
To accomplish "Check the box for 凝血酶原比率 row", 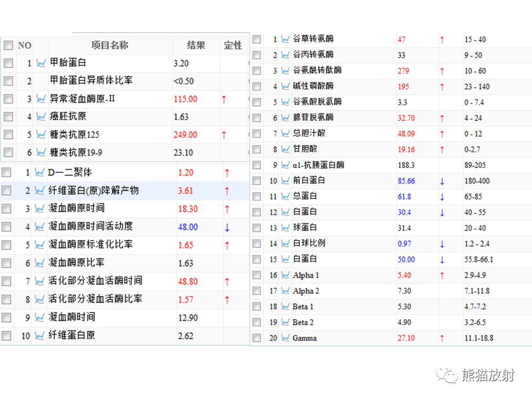I will pos(6,263).
